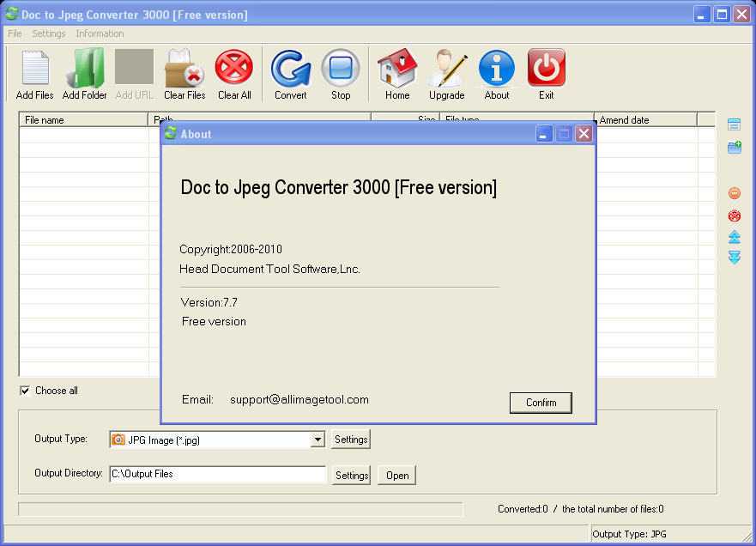Click Confirm in the About dialog
Screen dimensions: 756x546
point(541,403)
